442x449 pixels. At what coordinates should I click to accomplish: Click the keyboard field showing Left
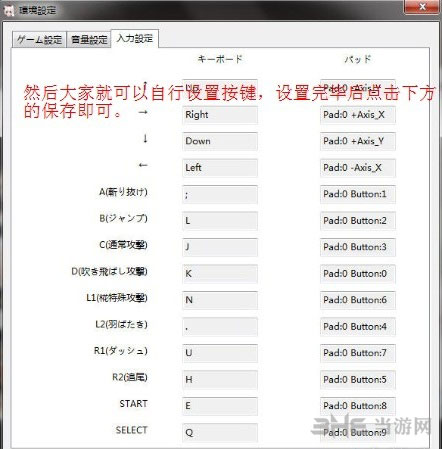point(220,168)
